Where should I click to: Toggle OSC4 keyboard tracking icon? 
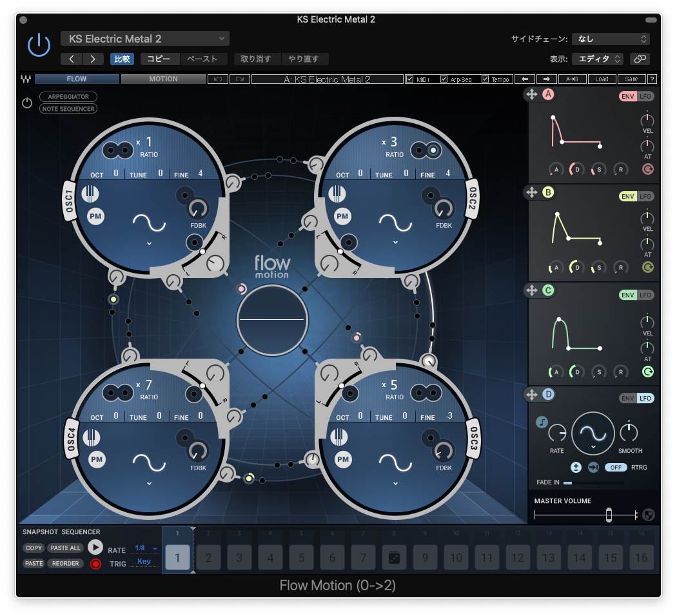91,437
